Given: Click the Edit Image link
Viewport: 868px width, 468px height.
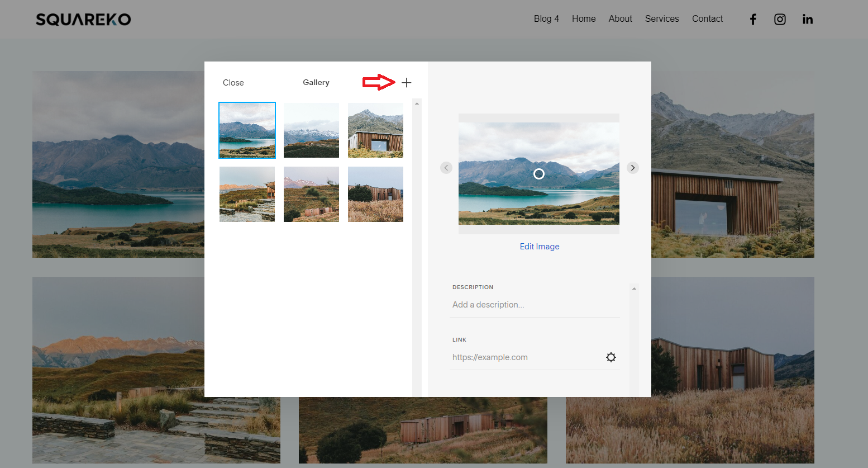Looking at the screenshot, I should point(539,246).
